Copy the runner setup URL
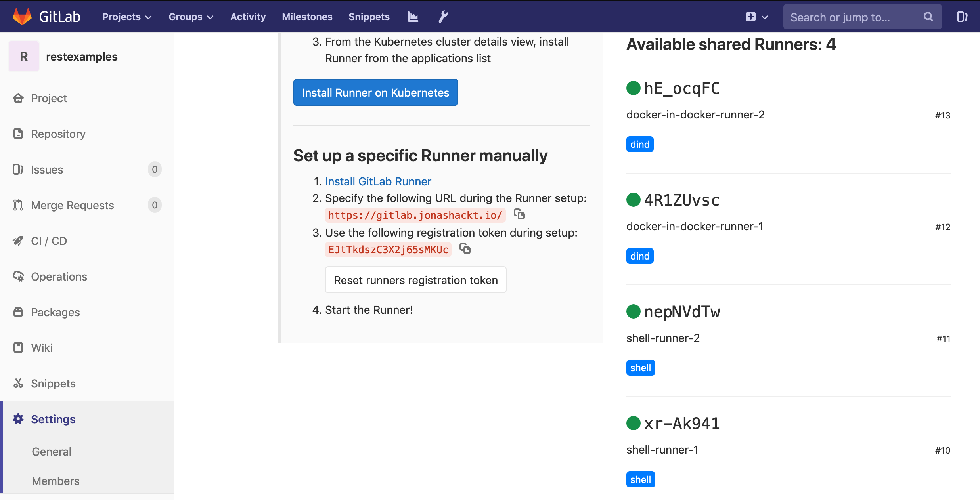The image size is (980, 500). [x=519, y=214]
